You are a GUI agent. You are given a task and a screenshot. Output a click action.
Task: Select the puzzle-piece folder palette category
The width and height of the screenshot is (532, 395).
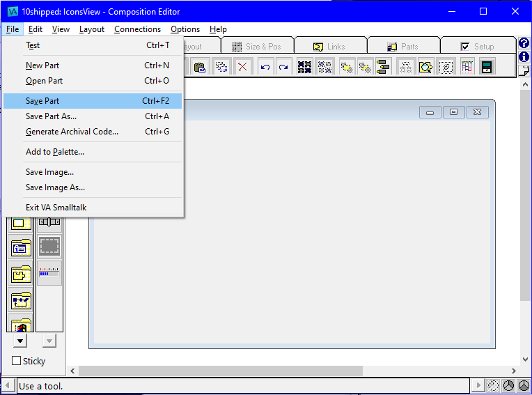(x=21, y=274)
